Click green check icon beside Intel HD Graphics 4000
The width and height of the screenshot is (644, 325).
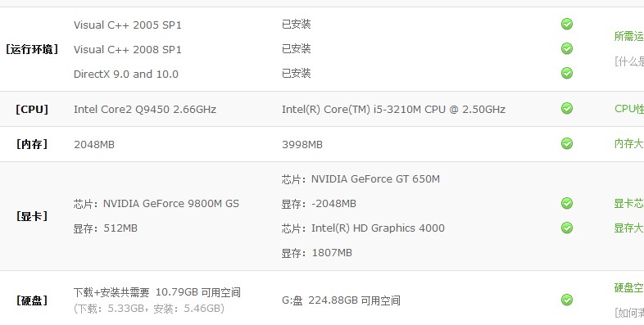(x=567, y=228)
